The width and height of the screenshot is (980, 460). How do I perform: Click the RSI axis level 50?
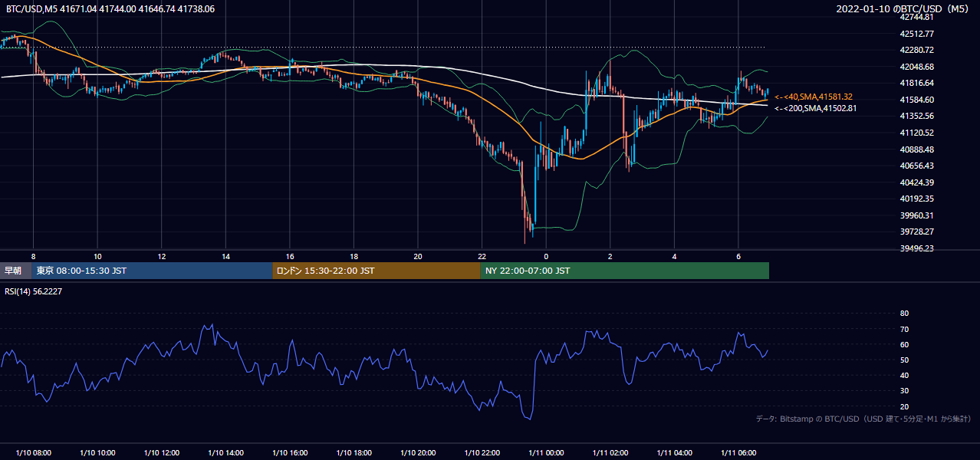point(904,360)
